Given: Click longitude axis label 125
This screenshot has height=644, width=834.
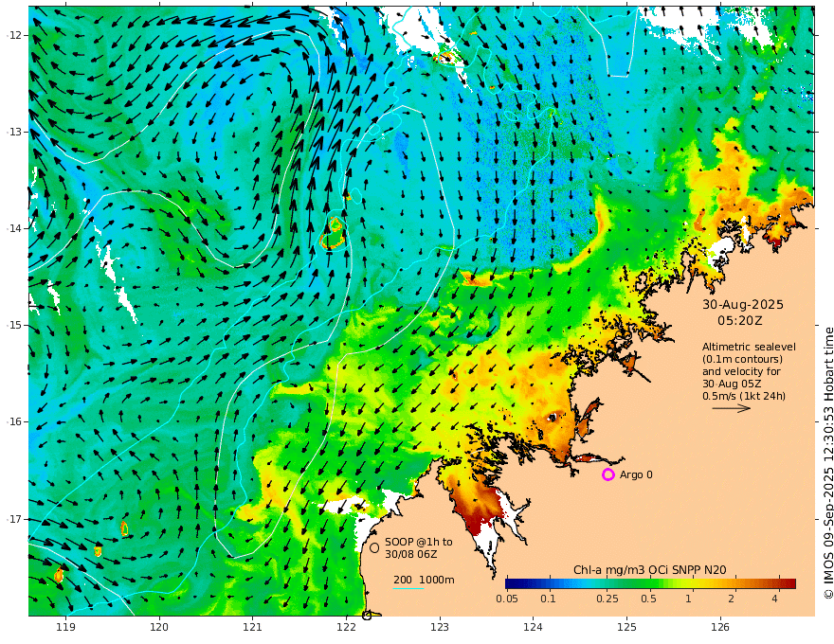Looking at the screenshot, I should click(626, 627).
